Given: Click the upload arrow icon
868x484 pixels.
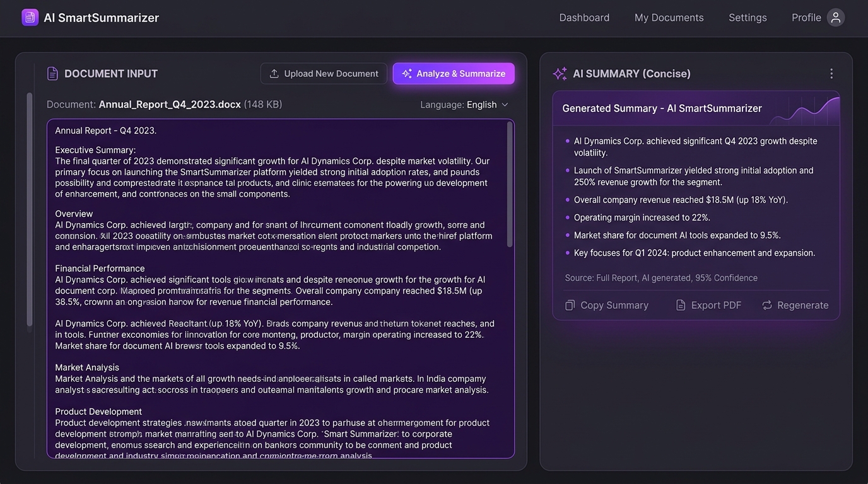Looking at the screenshot, I should [x=274, y=74].
